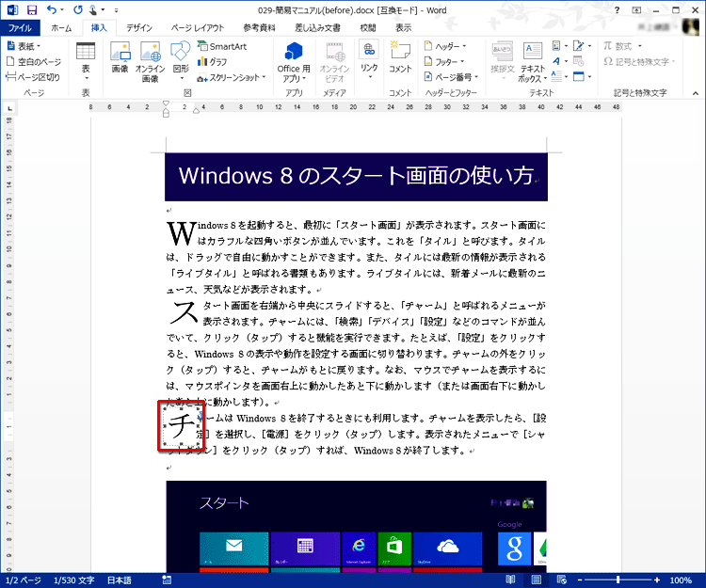
Task: Switch to the 差し込み文書 tab
Action: [317, 28]
